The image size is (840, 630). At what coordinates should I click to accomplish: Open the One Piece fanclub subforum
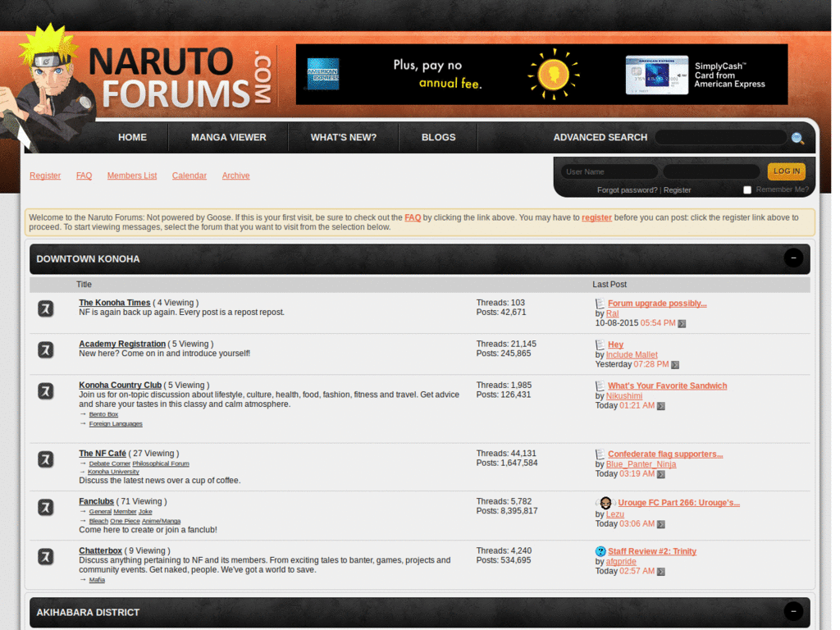point(125,521)
